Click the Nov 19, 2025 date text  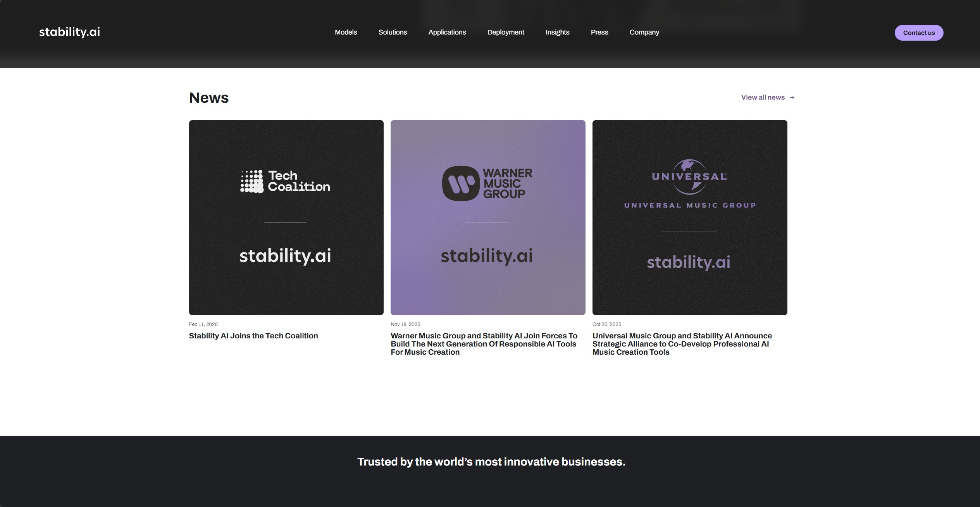click(x=405, y=324)
